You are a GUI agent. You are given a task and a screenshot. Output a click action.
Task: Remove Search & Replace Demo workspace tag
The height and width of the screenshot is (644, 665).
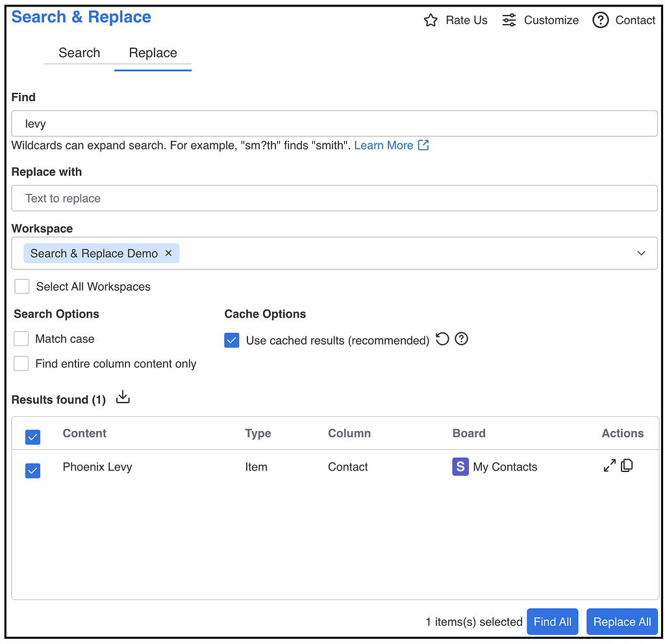click(168, 253)
